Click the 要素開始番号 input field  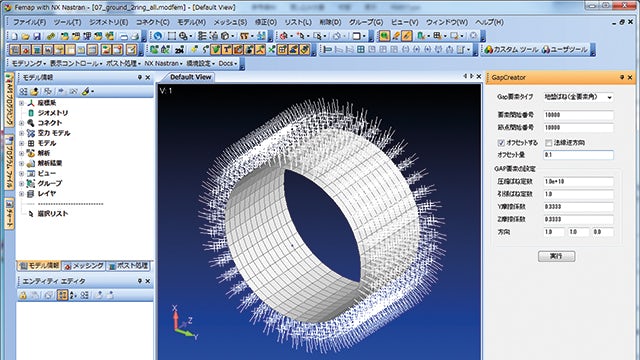point(578,115)
